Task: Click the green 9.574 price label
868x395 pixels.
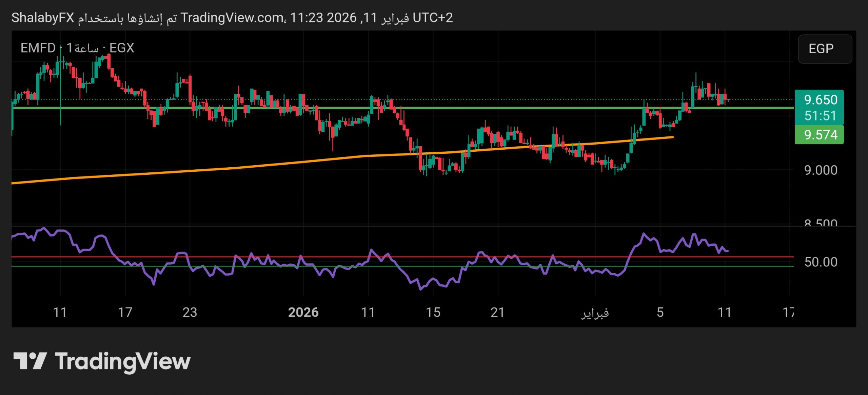Action: (821, 135)
